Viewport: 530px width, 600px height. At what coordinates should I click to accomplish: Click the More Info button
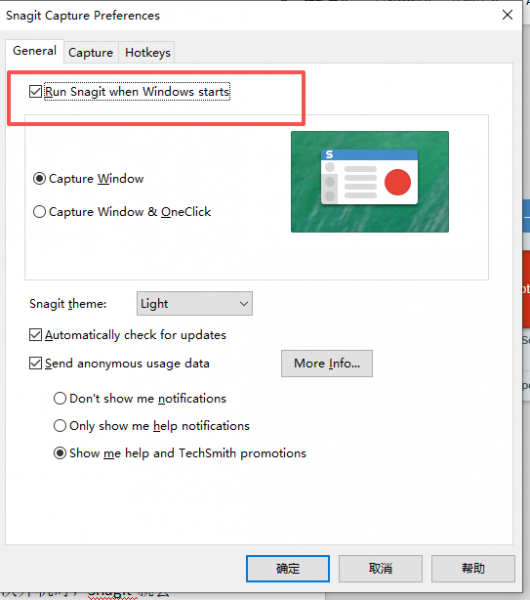327,363
